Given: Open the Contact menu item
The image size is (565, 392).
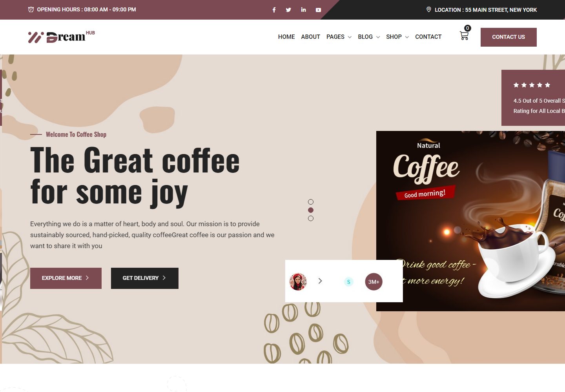Looking at the screenshot, I should tap(428, 37).
